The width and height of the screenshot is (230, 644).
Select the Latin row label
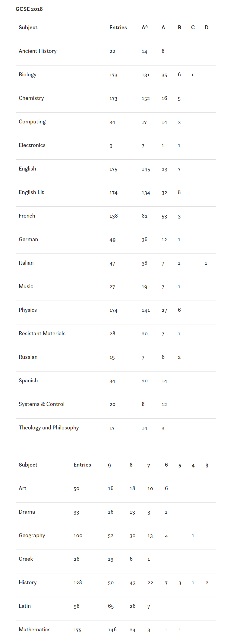pos(25,606)
